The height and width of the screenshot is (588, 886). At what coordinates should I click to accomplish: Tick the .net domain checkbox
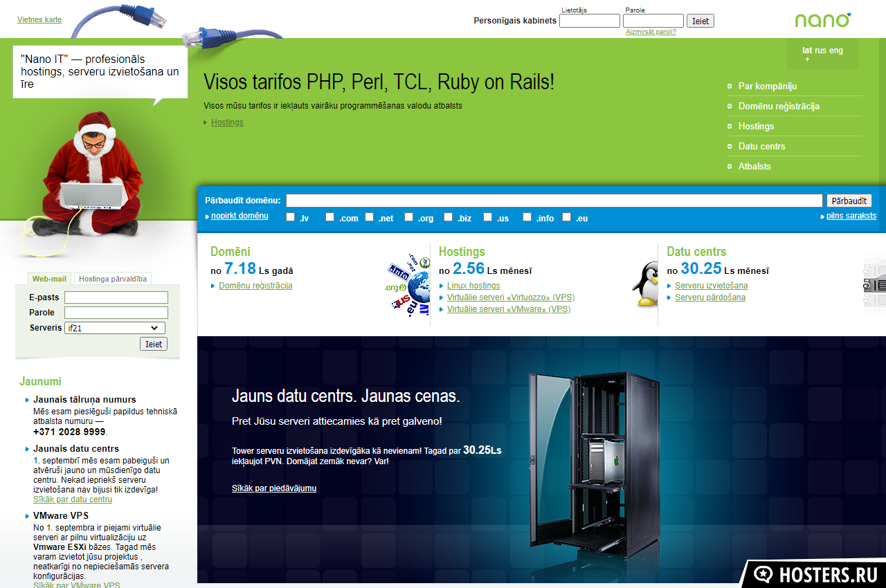[370, 217]
